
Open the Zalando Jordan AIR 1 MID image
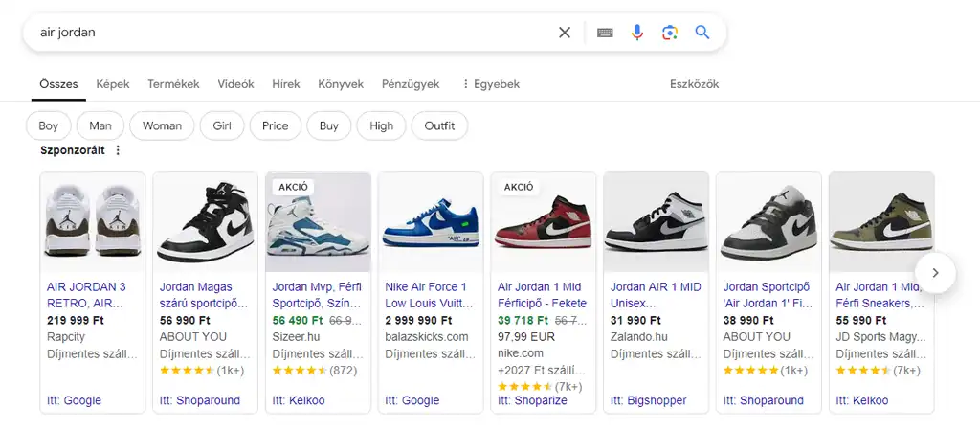(x=657, y=222)
